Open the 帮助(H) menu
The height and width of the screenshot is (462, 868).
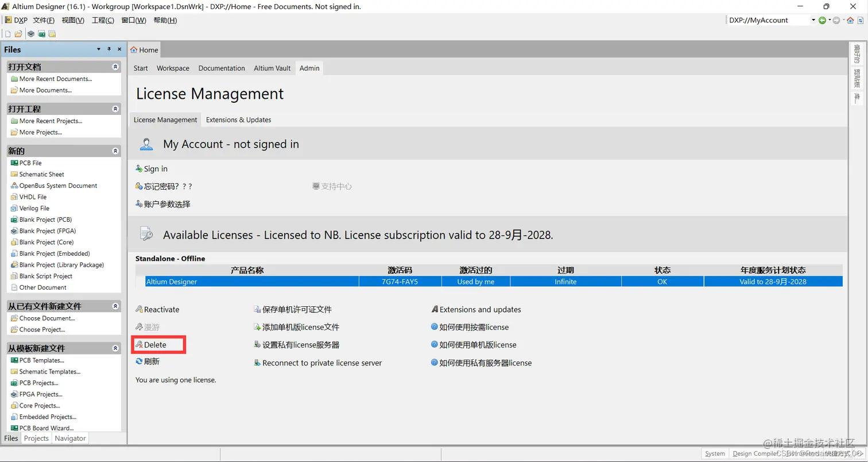165,20
